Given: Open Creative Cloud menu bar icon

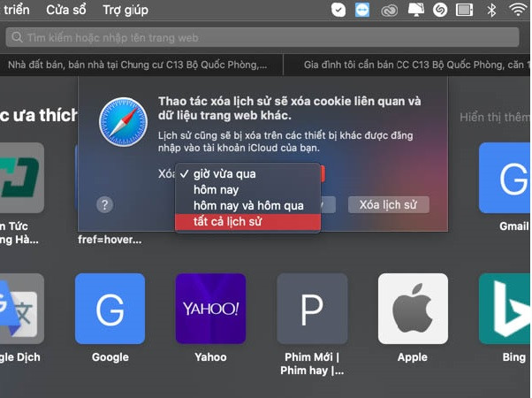Looking at the screenshot, I should pyautogui.click(x=389, y=11).
